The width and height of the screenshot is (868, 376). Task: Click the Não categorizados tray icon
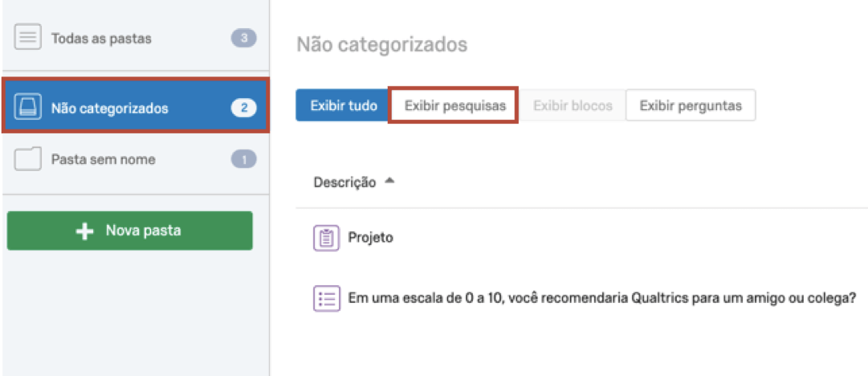pyautogui.click(x=28, y=108)
